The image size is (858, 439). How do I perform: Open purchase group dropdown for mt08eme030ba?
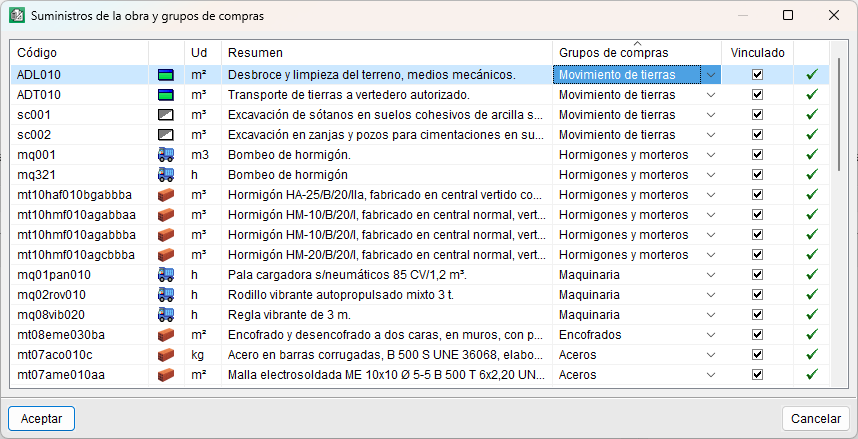pos(711,335)
